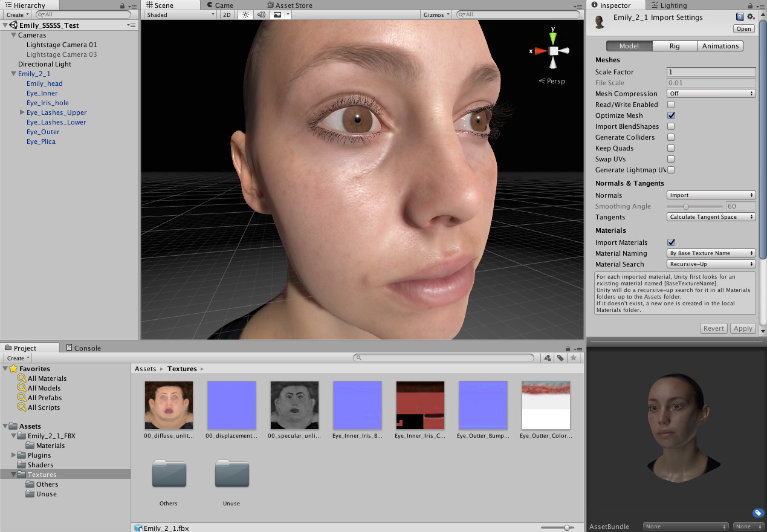Click the scene lighting sun icon
Image resolution: width=767 pixels, height=532 pixels.
point(245,15)
